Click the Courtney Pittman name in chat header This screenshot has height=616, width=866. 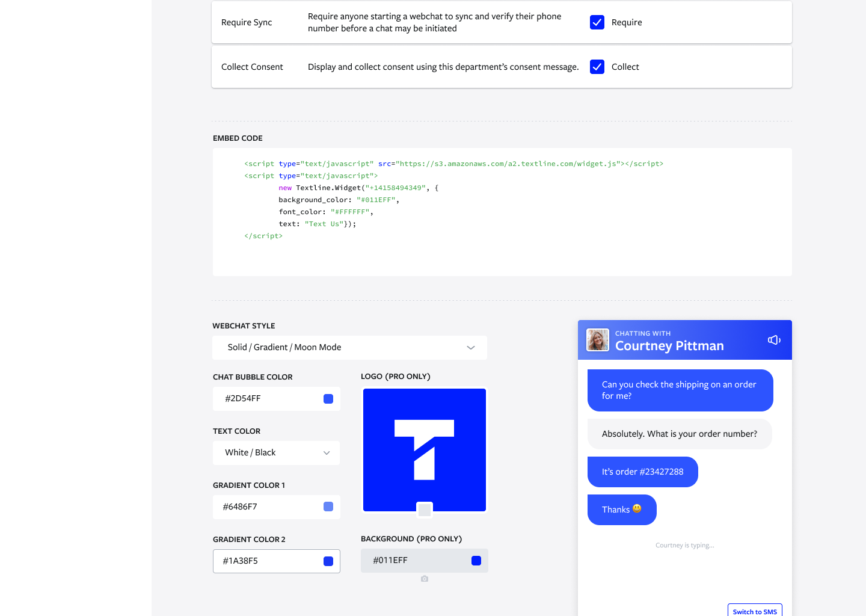(x=669, y=346)
